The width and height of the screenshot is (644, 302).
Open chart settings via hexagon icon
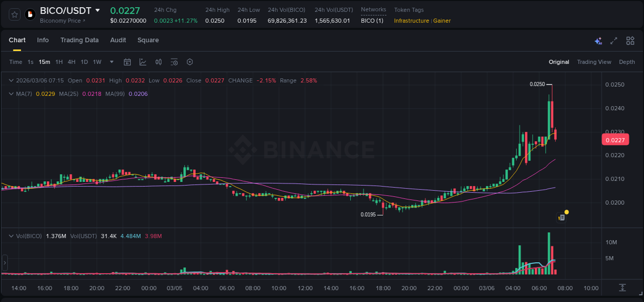[x=190, y=62]
